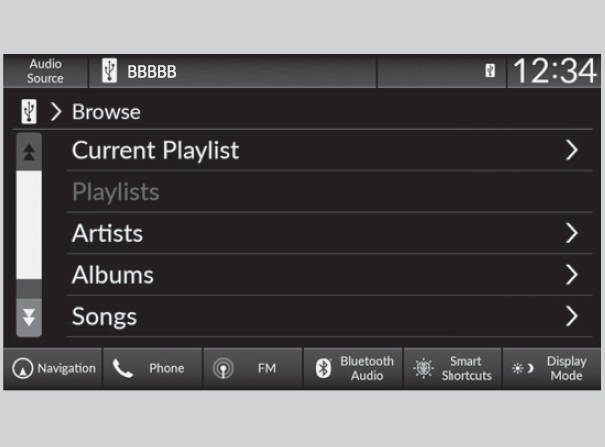Click the small USB status icon near clock
This screenshot has width=605, height=447.
pos(490,72)
